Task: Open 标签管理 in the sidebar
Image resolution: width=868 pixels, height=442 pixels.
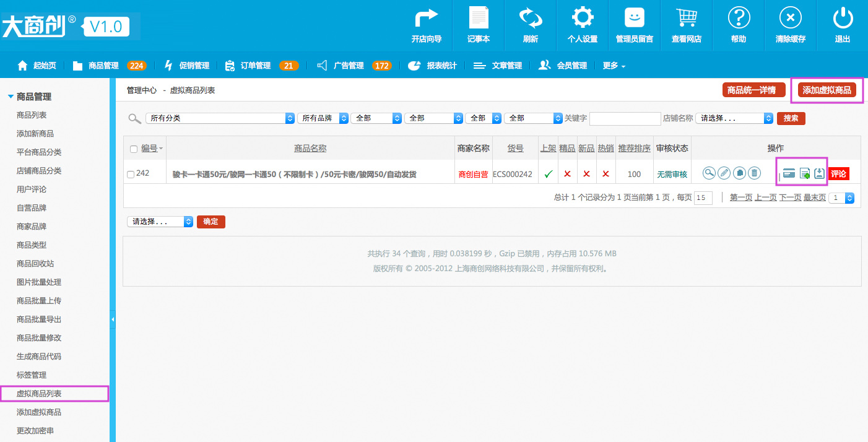Action: click(32, 375)
